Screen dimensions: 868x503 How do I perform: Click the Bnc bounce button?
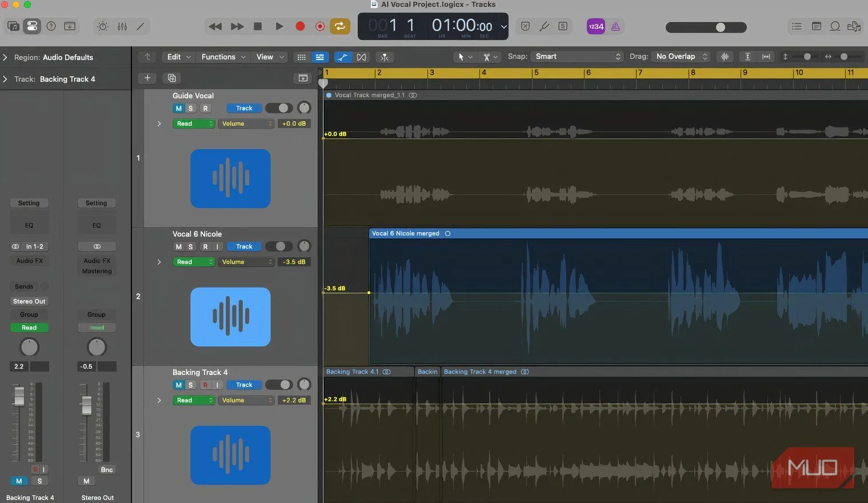[x=107, y=470]
